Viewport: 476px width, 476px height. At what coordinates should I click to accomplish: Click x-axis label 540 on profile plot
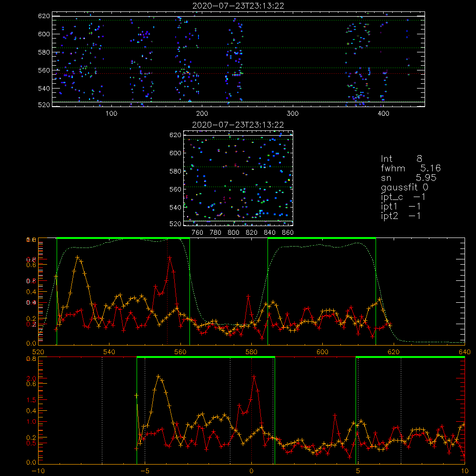pos(109,352)
